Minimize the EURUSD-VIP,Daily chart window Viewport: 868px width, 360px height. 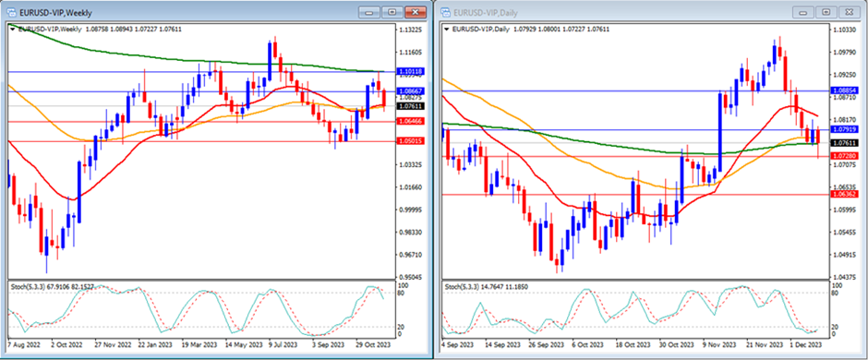pyautogui.click(x=803, y=12)
